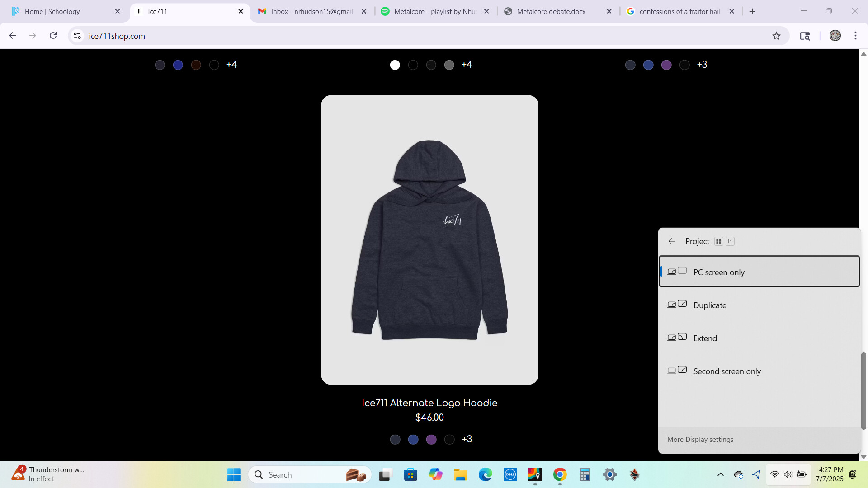Screen dimensions: 868x488
Task: Open a new browser tab
Action: (752, 11)
